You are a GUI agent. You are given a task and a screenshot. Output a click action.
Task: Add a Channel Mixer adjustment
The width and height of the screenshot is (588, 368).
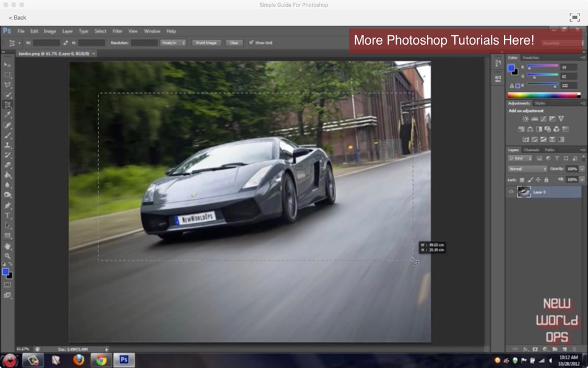[x=556, y=129]
